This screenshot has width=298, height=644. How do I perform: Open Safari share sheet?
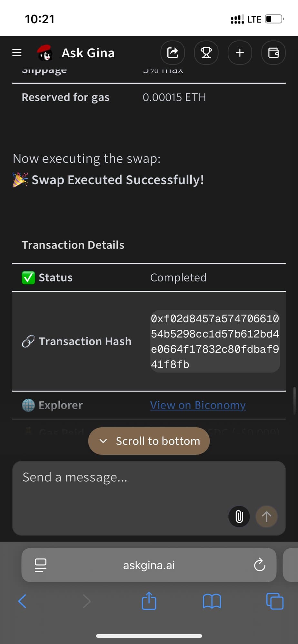click(x=149, y=601)
